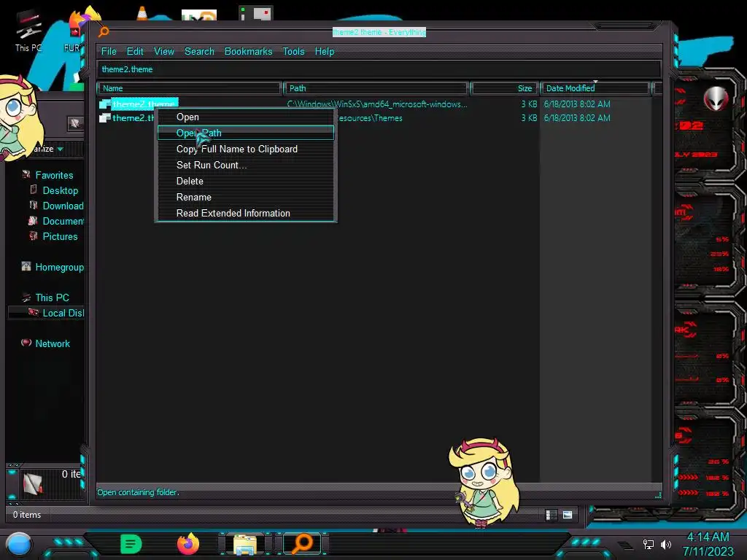Viewport: 747px width, 560px height.
Task: Click the Alienware head logo in the side gadget
Action: click(716, 99)
